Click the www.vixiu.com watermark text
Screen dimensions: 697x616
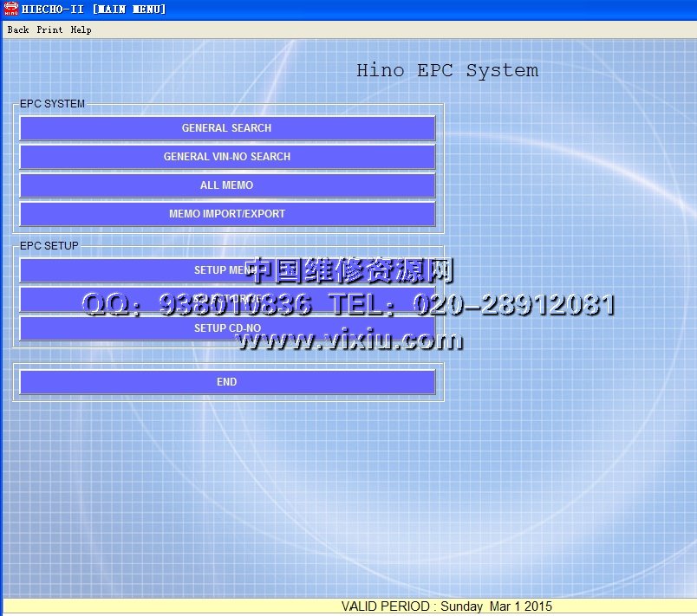(x=349, y=340)
